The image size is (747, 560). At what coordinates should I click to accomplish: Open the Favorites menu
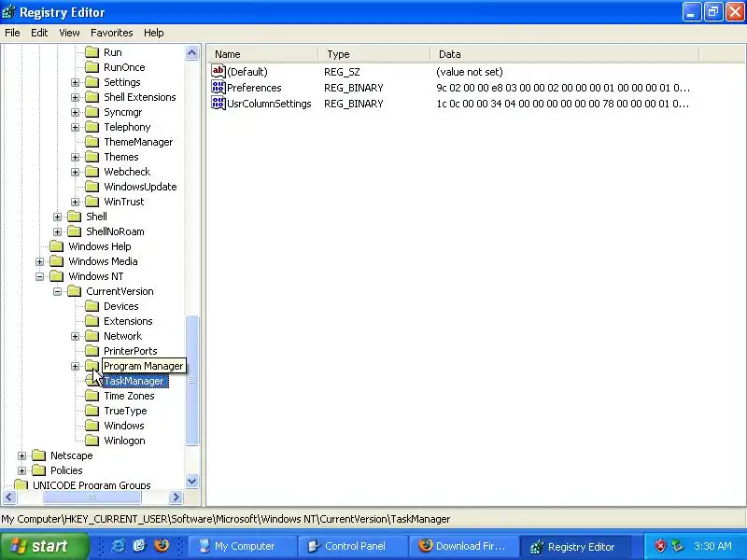pos(111,33)
